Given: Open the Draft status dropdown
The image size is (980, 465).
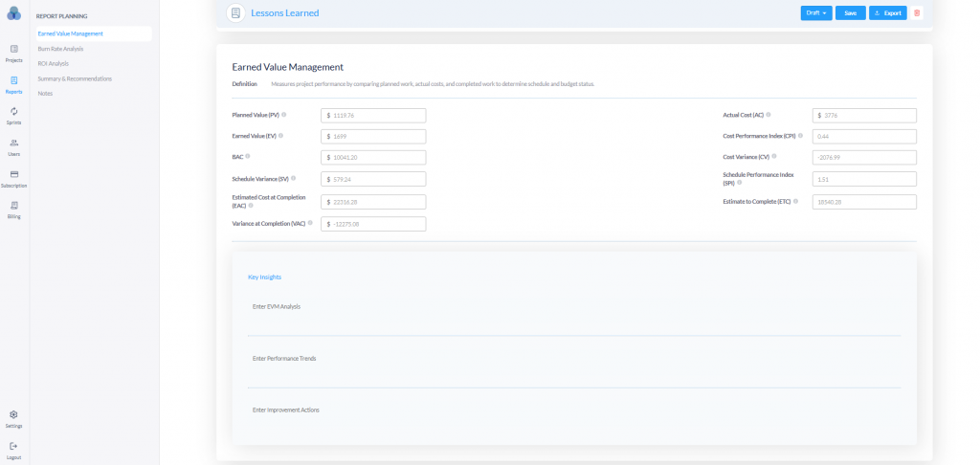Looking at the screenshot, I should coord(816,13).
